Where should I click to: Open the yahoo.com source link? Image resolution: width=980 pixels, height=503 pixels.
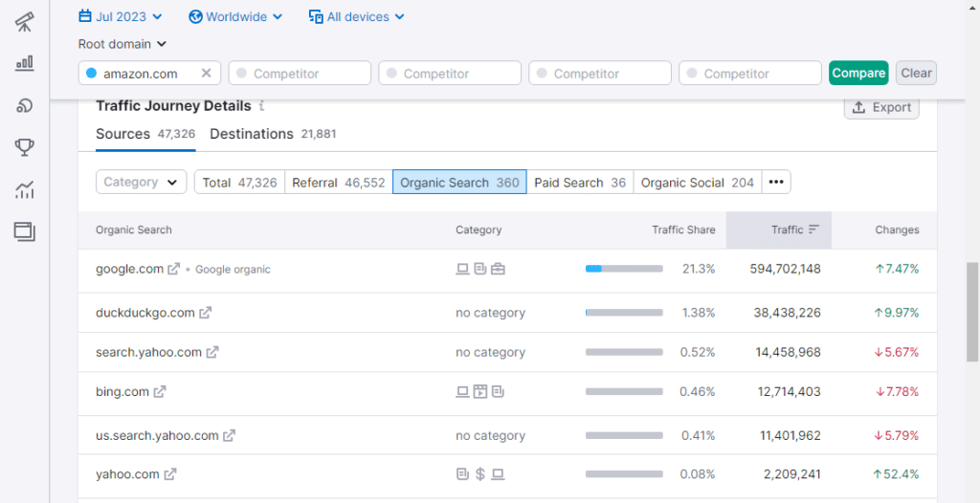point(127,474)
